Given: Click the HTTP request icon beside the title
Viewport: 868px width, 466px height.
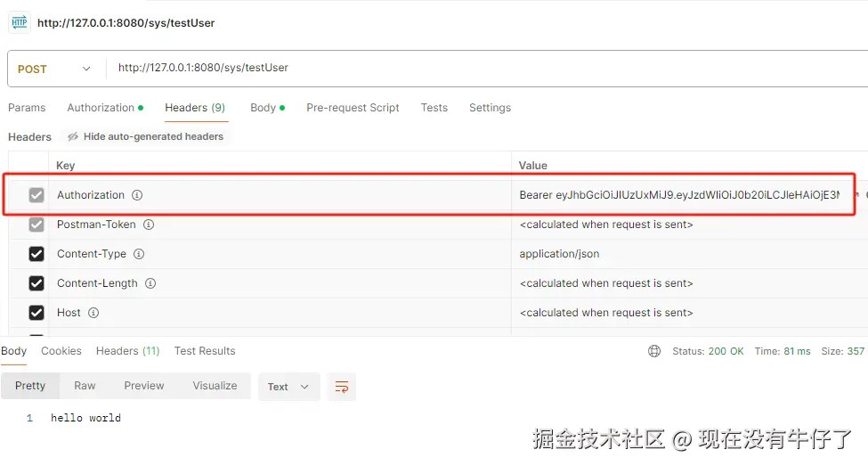Looking at the screenshot, I should click(20, 22).
